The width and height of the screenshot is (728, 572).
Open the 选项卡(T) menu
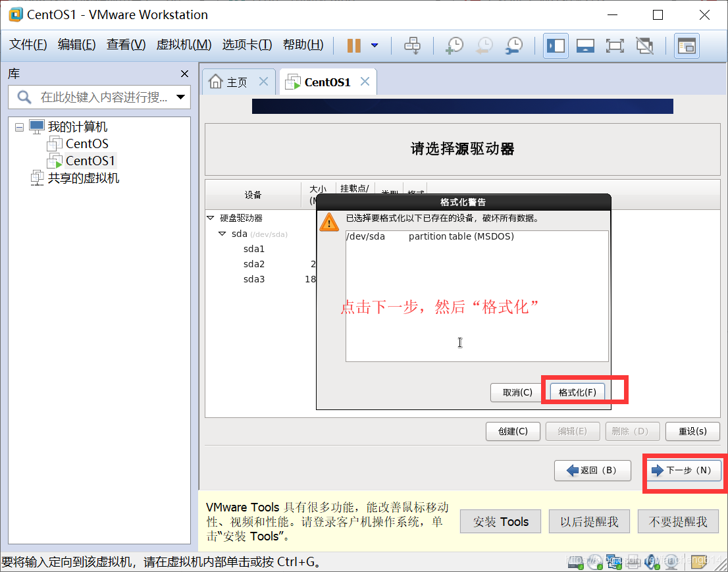[x=247, y=45]
